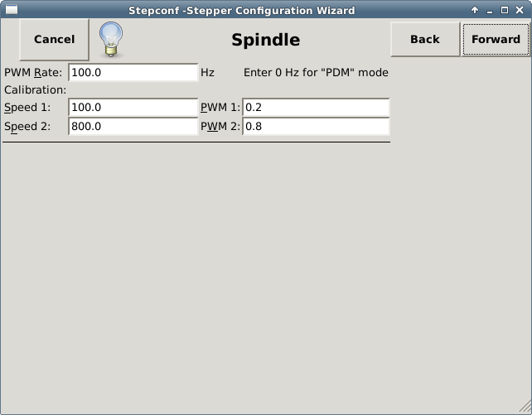Close the Stepconf wizard window
Screen dimensions: 532x415
click(520, 10)
